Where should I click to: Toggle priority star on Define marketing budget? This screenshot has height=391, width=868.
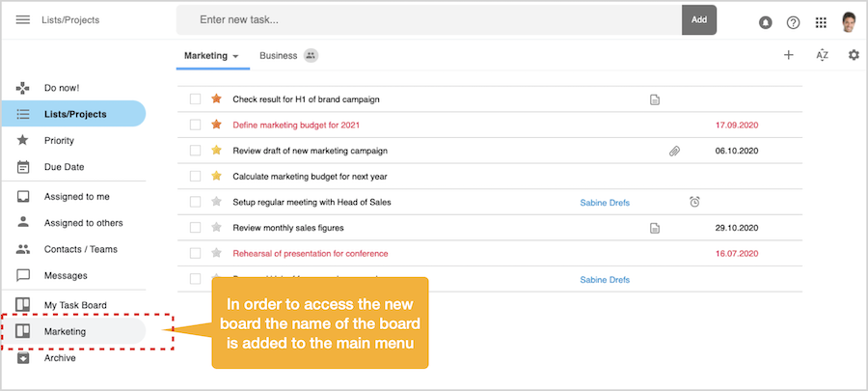[216, 124]
